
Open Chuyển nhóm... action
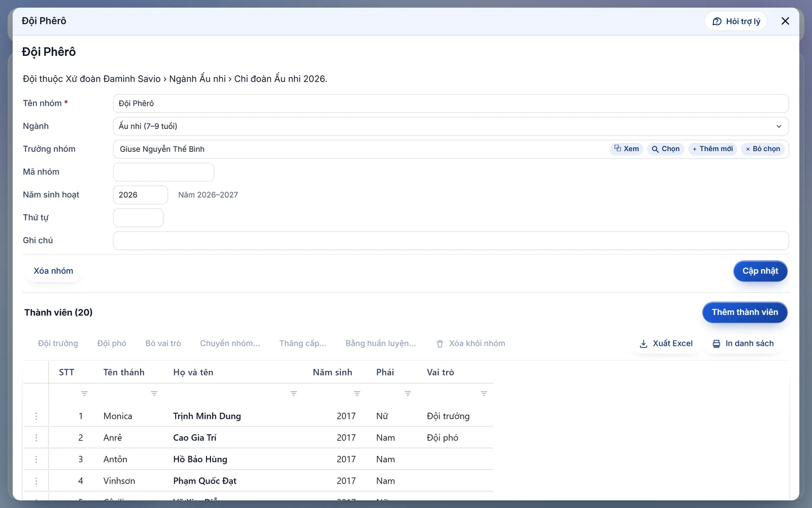point(230,343)
